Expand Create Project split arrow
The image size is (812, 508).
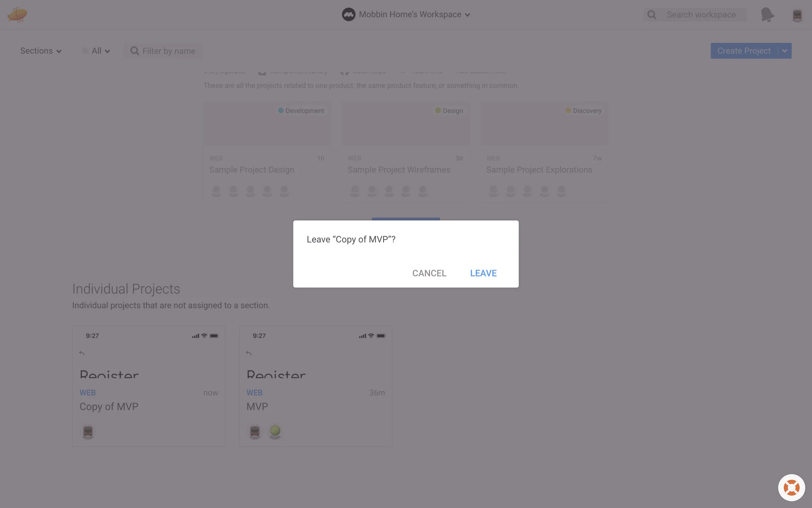tap(785, 51)
